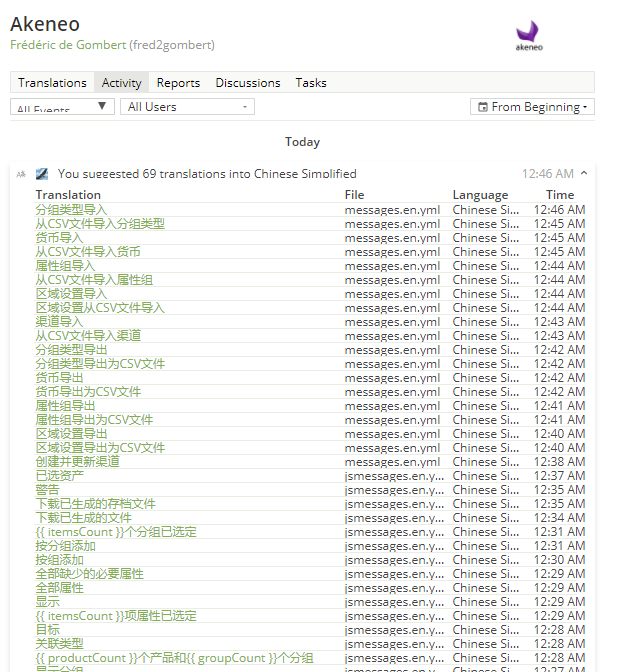The image size is (617, 672).
Task: Open translation 从CSV文件导入货币
Action: tap(88, 252)
